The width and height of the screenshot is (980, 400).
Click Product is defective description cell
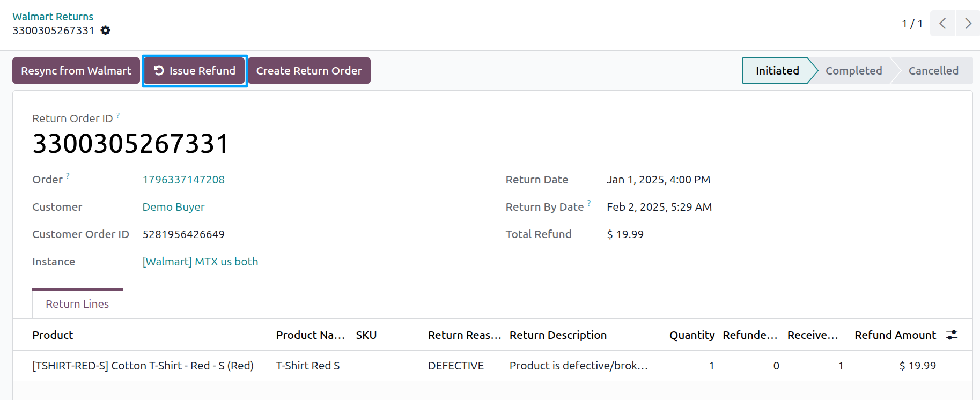(579, 366)
